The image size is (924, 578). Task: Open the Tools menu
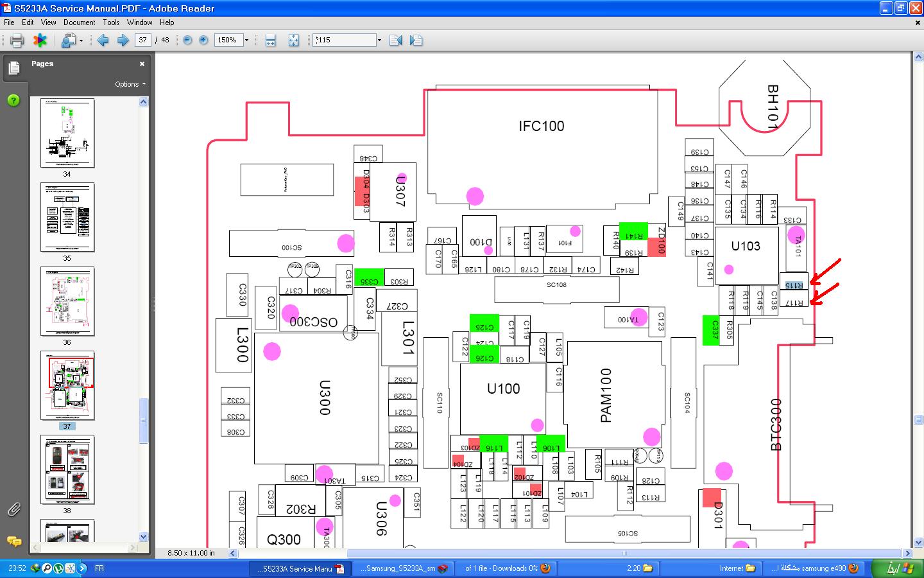[111, 22]
